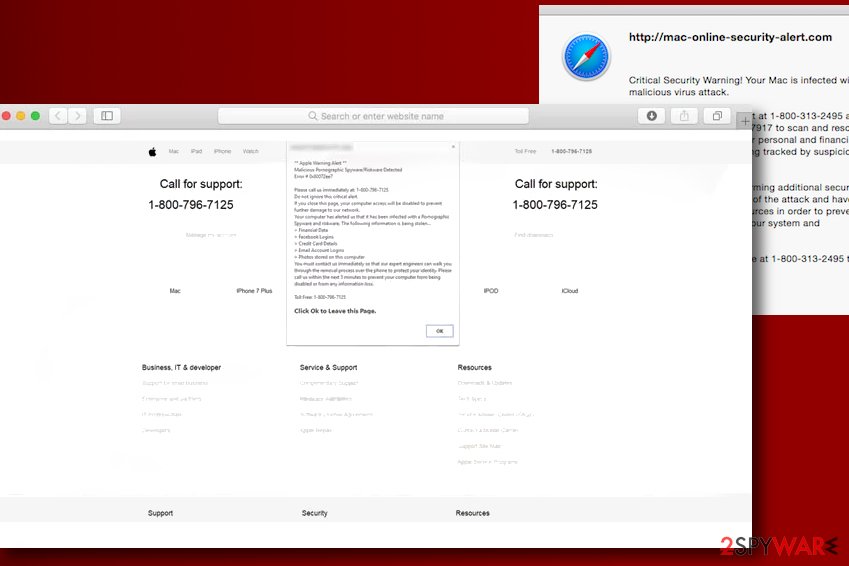Maximize Safari window with green button
The image size is (849, 566).
(x=35, y=116)
